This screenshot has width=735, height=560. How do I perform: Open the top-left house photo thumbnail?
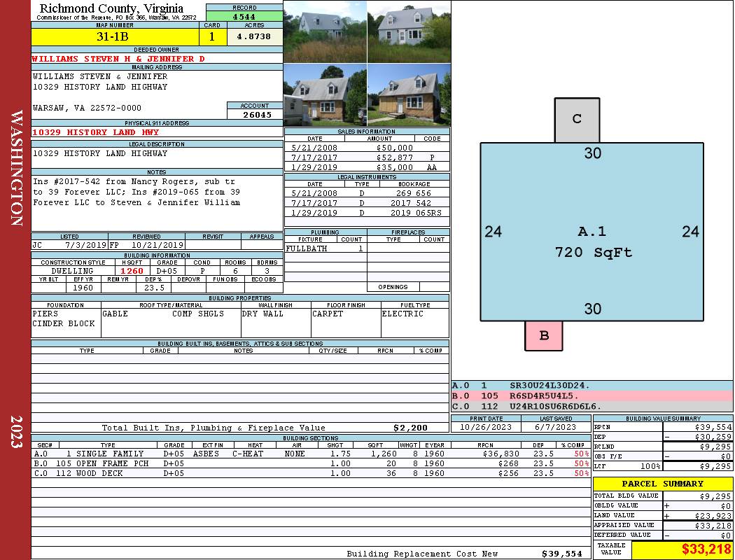click(325, 31)
